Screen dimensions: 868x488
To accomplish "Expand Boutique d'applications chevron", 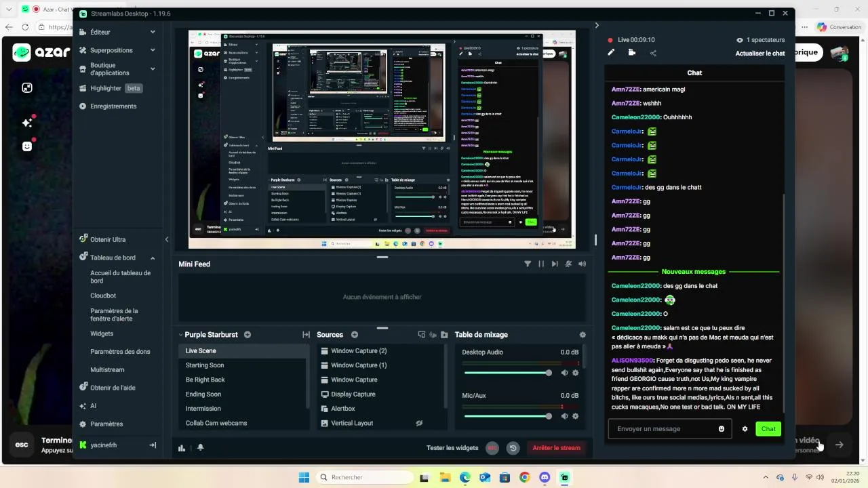I will [153, 69].
